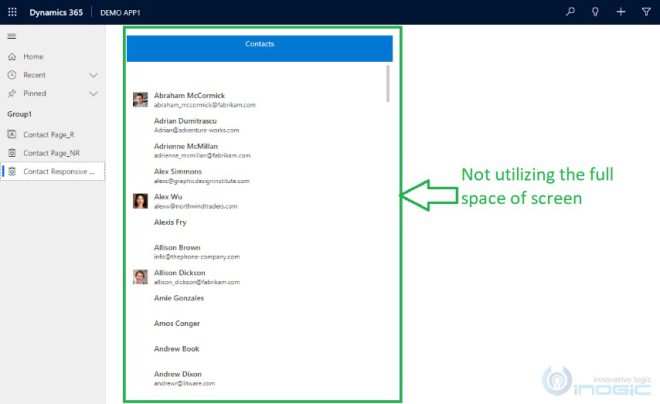Open Contact Page_NR in sidebar
This screenshot has width=660, height=404.
tap(52, 153)
